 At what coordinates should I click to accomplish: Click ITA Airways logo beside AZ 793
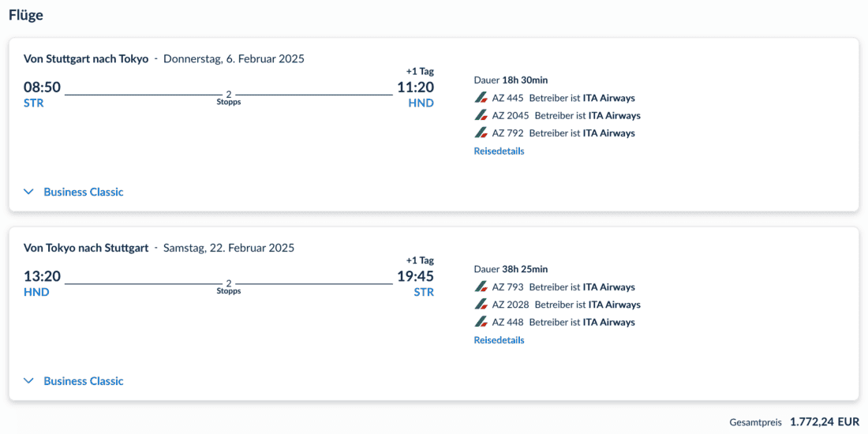(481, 287)
